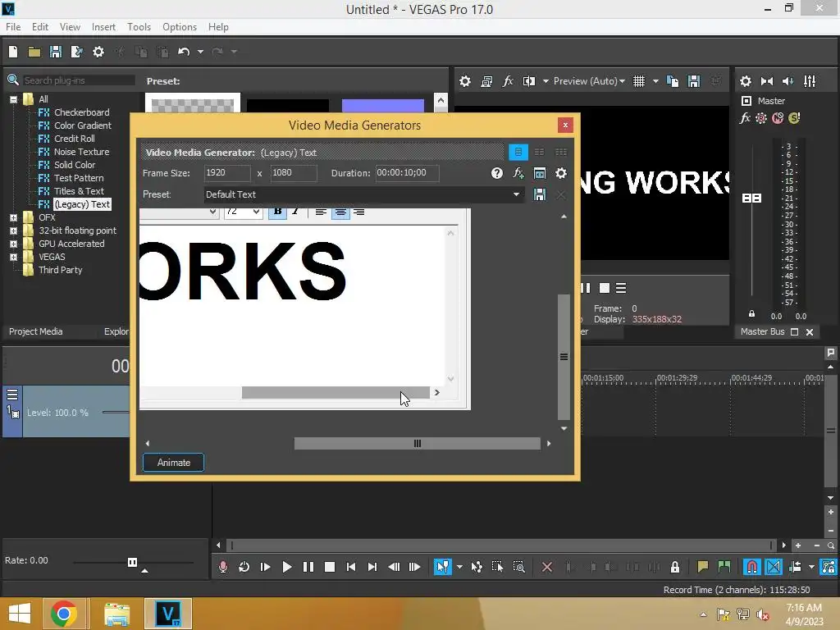This screenshot has height=630, width=840.
Task: Save snapshot to file in the preview toolbar
Action: tap(694, 81)
